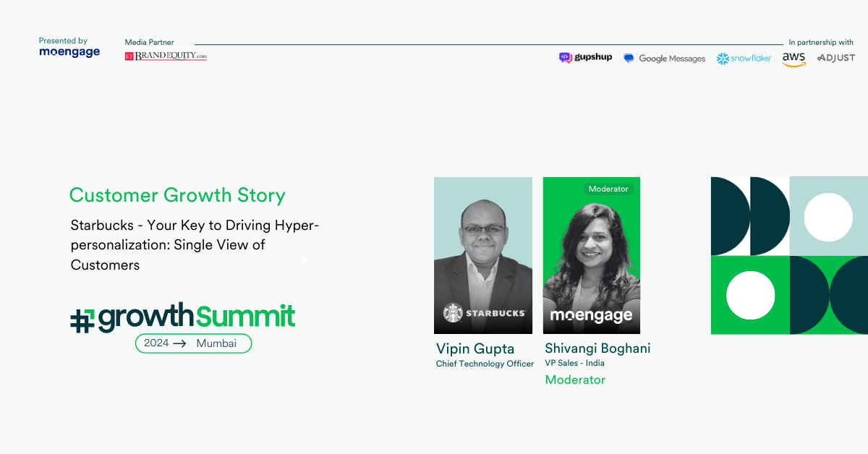Click the Customer Growth Story heading
The width and height of the screenshot is (868, 454).
coord(177,195)
